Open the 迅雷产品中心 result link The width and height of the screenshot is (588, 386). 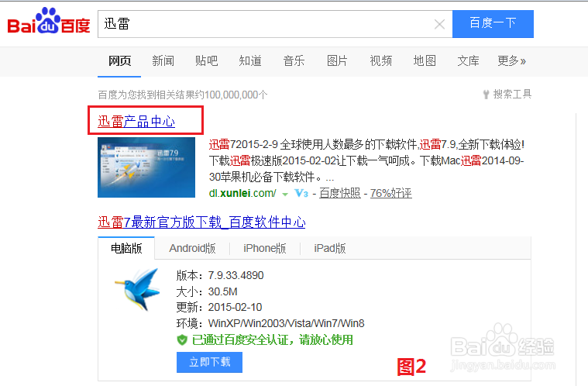click(x=136, y=122)
